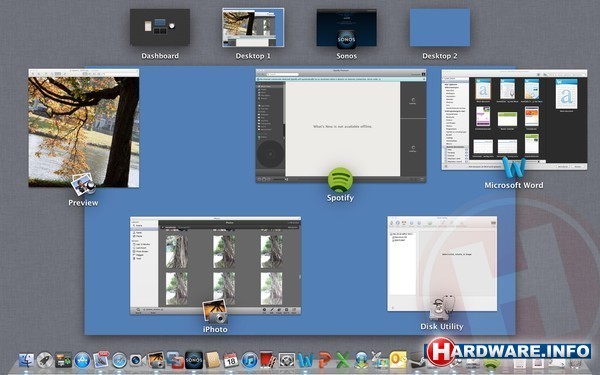The width and height of the screenshot is (600, 375).
Task: Open the Remote Desktop satellite icon in the Dock
Action: tap(380, 360)
